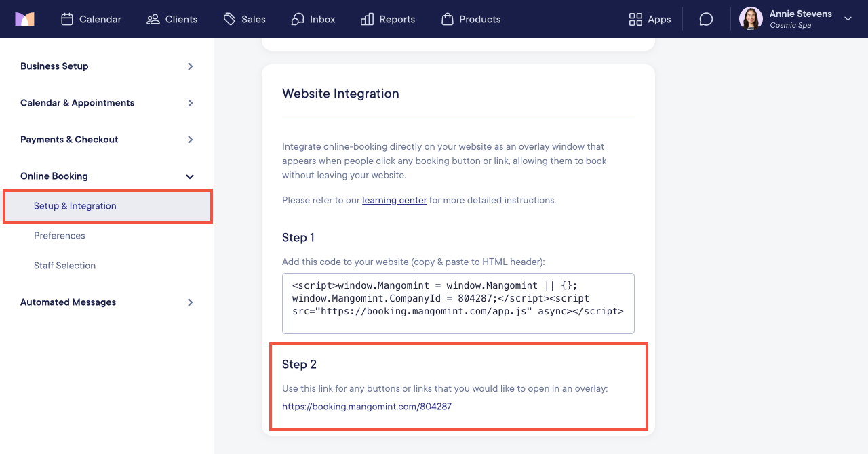The width and height of the screenshot is (868, 454).
Task: Open the Apps menu label
Action: pyautogui.click(x=659, y=19)
